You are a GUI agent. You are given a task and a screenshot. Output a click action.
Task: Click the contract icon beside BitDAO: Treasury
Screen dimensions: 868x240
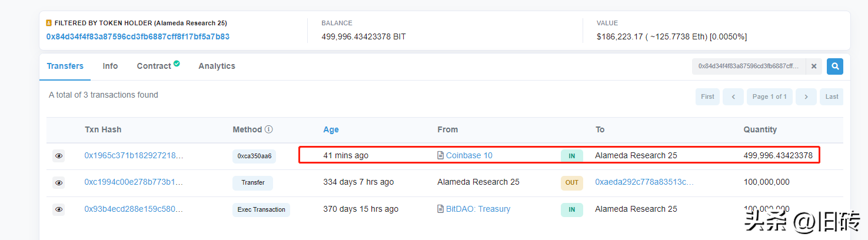[441, 209]
